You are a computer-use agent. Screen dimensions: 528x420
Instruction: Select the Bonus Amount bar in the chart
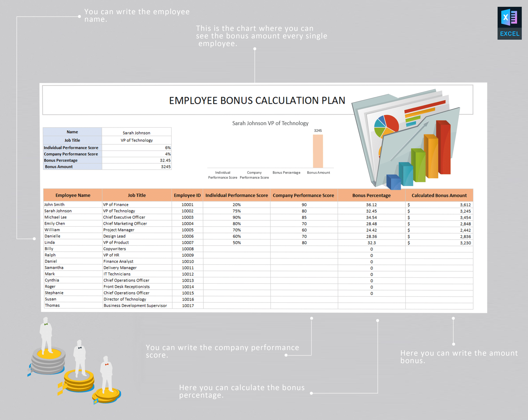pyautogui.click(x=318, y=150)
